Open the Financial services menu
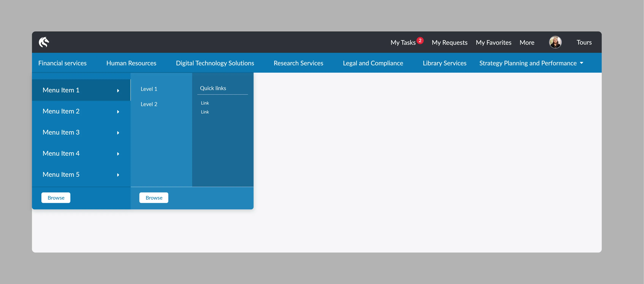The image size is (644, 284). coord(62,63)
